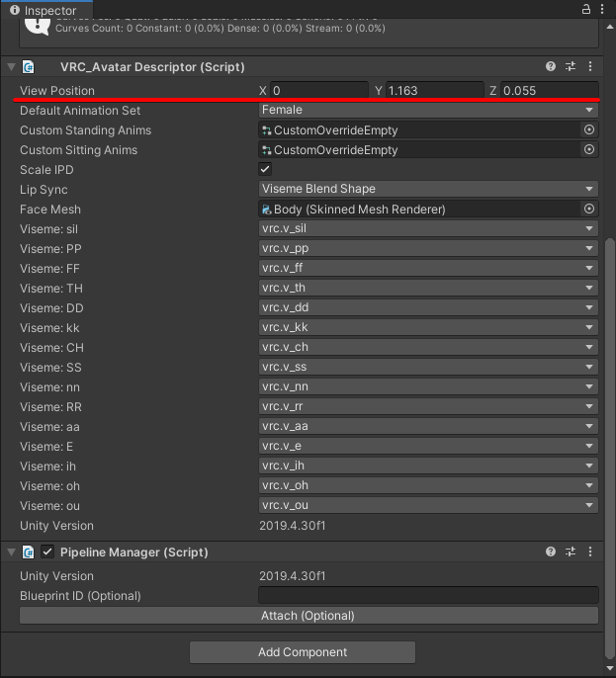Open Viseme: FF dropdown

(x=428, y=268)
